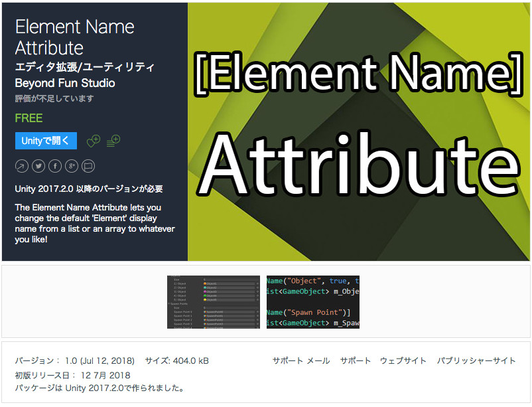Click the large Element Name Attribute banner image
532x407 pixels.
pyautogui.click(x=359, y=132)
